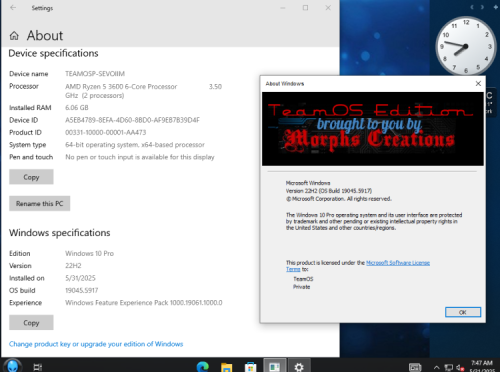500x372 pixels.
Task: Add a gadget with plus icon
Action: coord(495,7)
